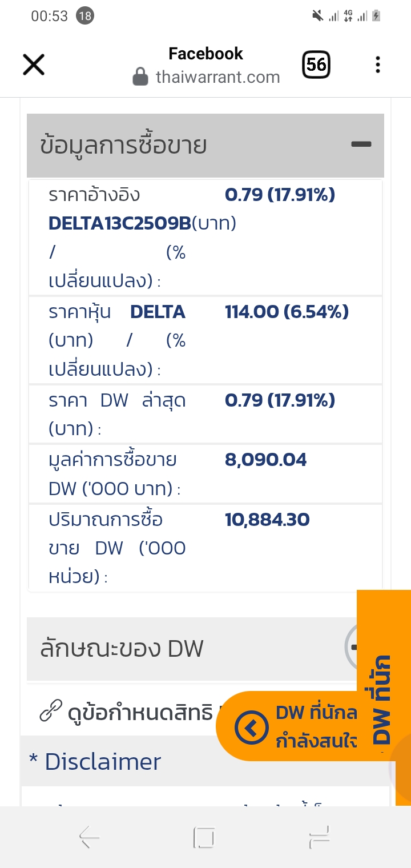The height and width of the screenshot is (868, 411).
Task: Tap the Android home navigation button
Action: (x=204, y=838)
